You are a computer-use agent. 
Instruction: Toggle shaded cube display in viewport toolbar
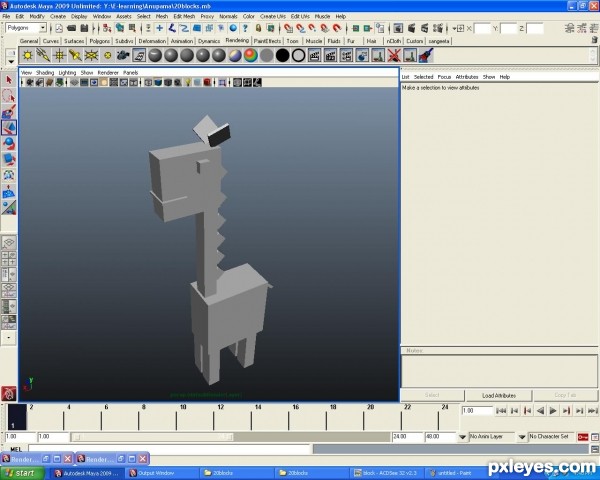158,82
